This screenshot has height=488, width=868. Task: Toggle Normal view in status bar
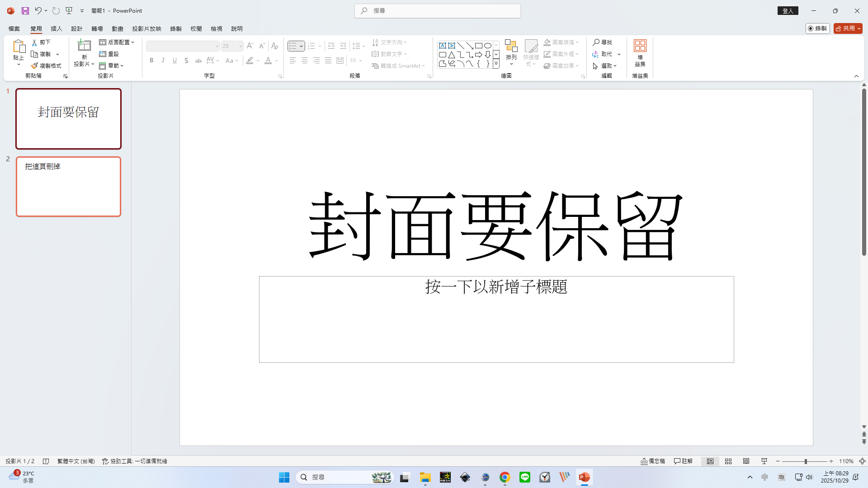pyautogui.click(x=710, y=461)
